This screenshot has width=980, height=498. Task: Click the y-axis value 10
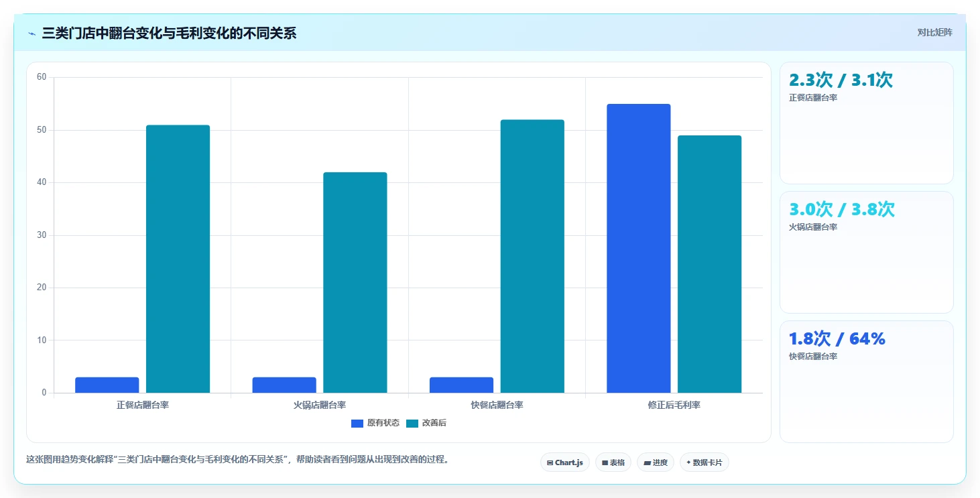42,340
